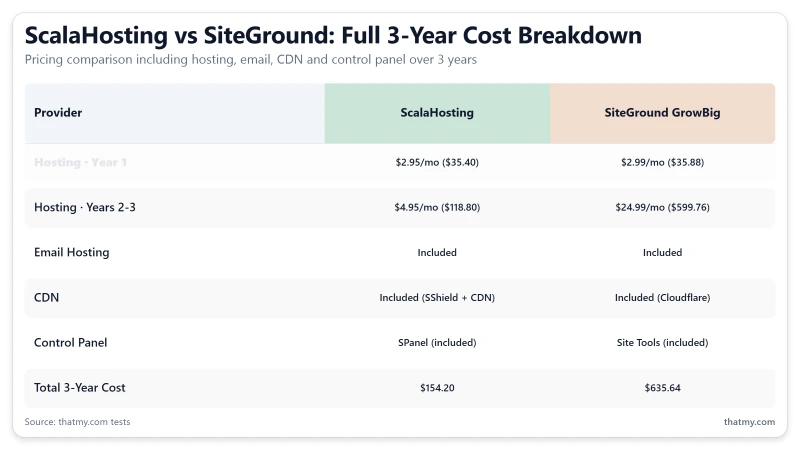Click the '$635.64' total cell
The image size is (800, 450).
tap(662, 388)
